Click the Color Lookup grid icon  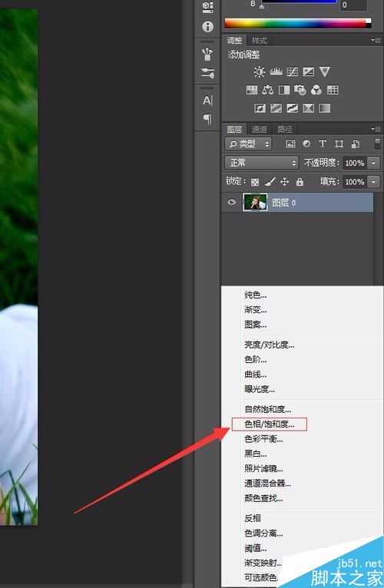333,90
